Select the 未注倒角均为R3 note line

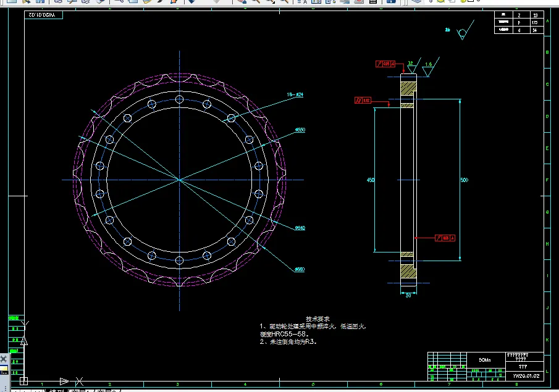pyautogui.click(x=288, y=342)
